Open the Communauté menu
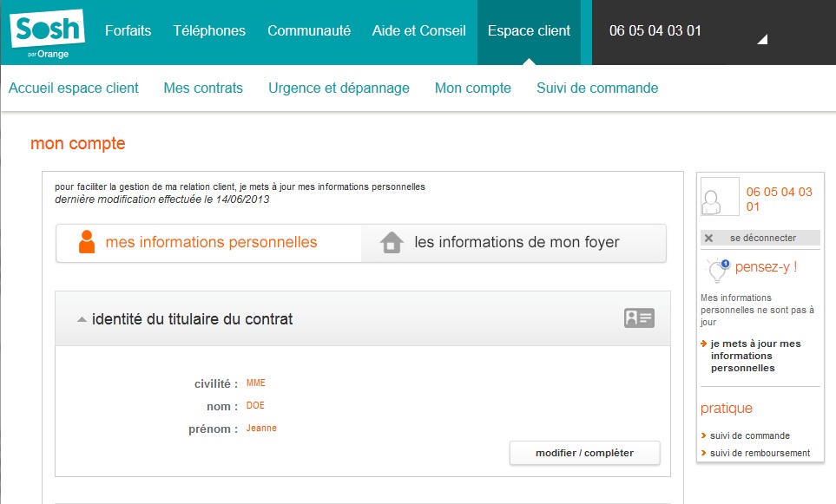Image resolution: width=836 pixels, height=504 pixels. (309, 30)
